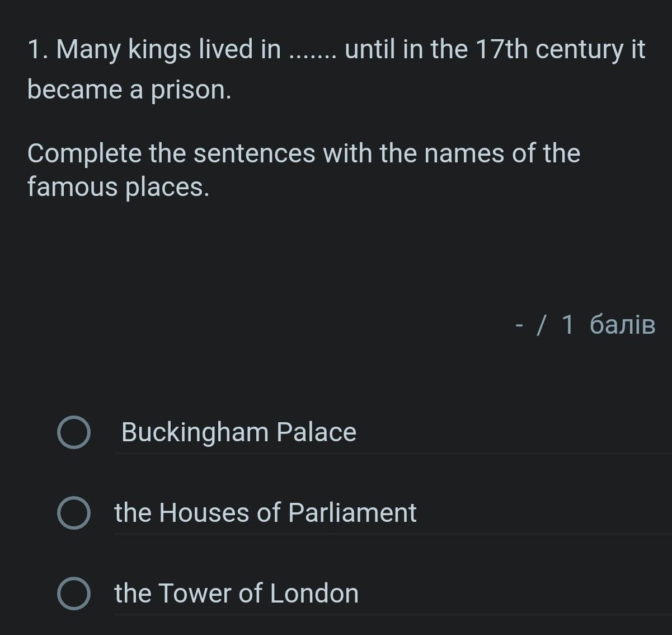
Task: Click the word 'балів' in the score
Action: [x=622, y=325]
